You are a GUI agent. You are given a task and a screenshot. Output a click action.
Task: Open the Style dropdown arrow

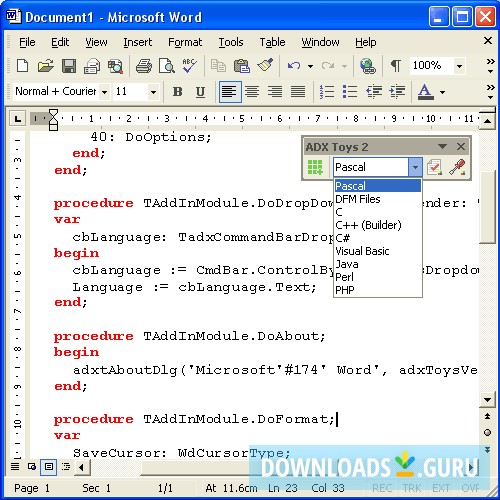pyautogui.click(x=104, y=92)
